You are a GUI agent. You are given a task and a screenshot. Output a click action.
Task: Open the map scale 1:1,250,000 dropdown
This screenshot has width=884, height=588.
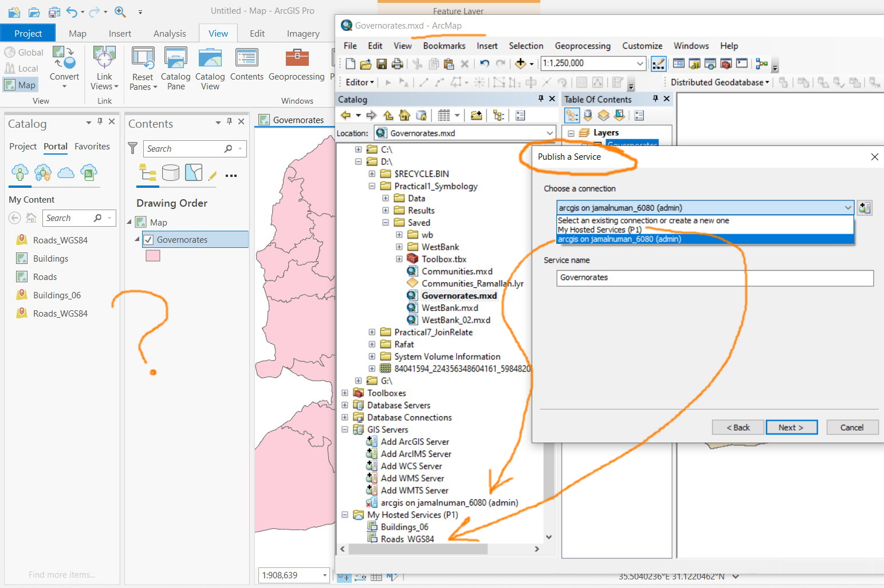click(x=640, y=64)
